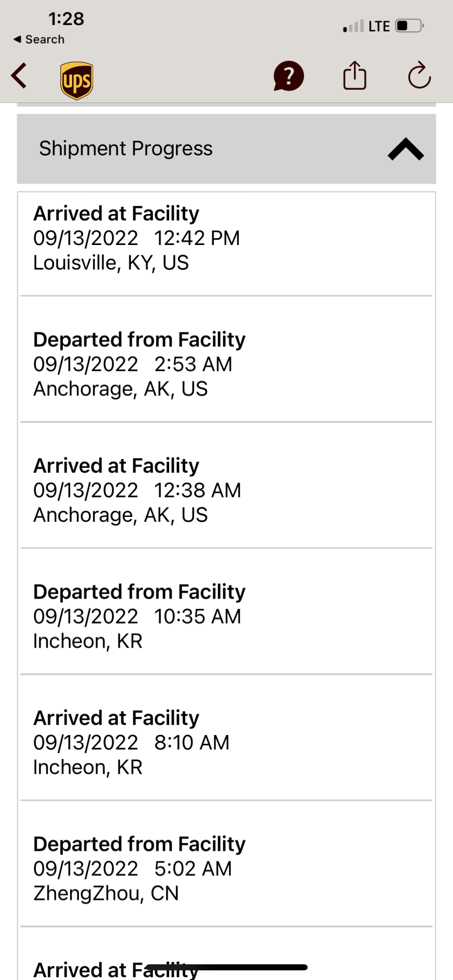This screenshot has width=453, height=980.
Task: Tap the Shipment Progress header title
Action: pos(126,148)
